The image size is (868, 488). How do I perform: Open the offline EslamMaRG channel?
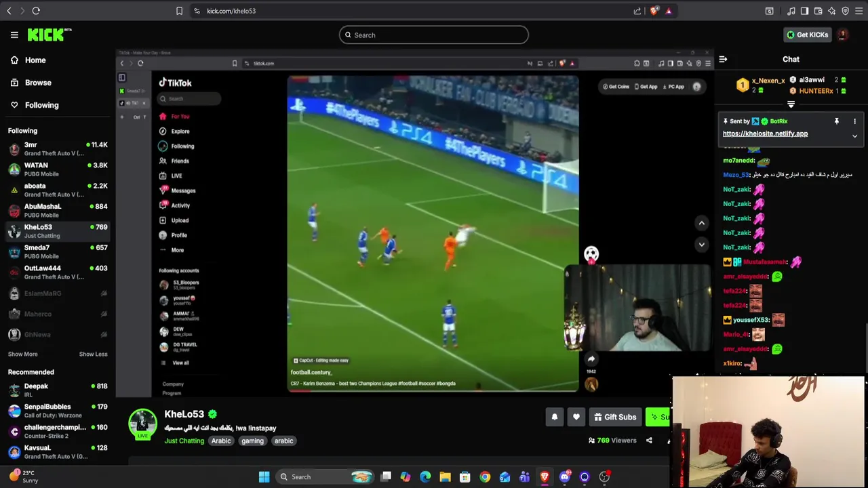click(58, 293)
